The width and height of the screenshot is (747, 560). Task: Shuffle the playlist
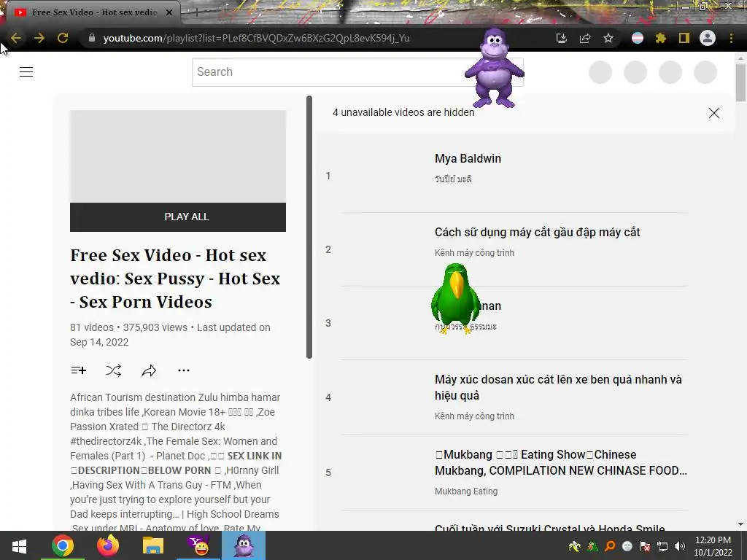click(x=113, y=370)
